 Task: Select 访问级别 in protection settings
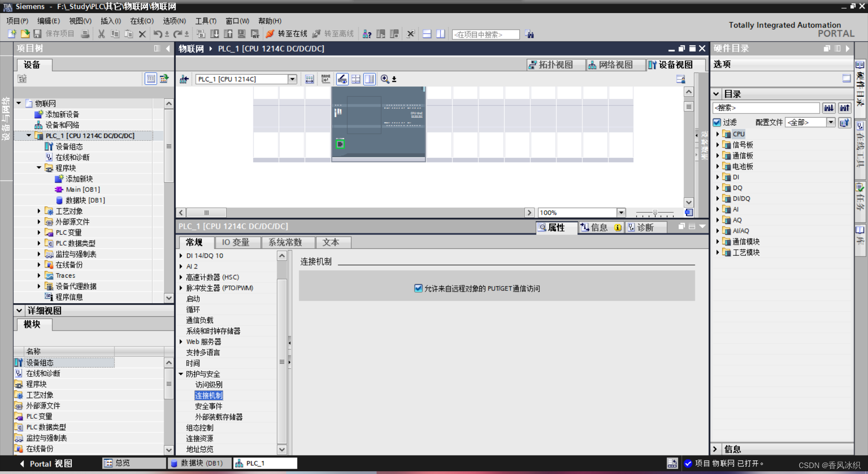(x=209, y=384)
